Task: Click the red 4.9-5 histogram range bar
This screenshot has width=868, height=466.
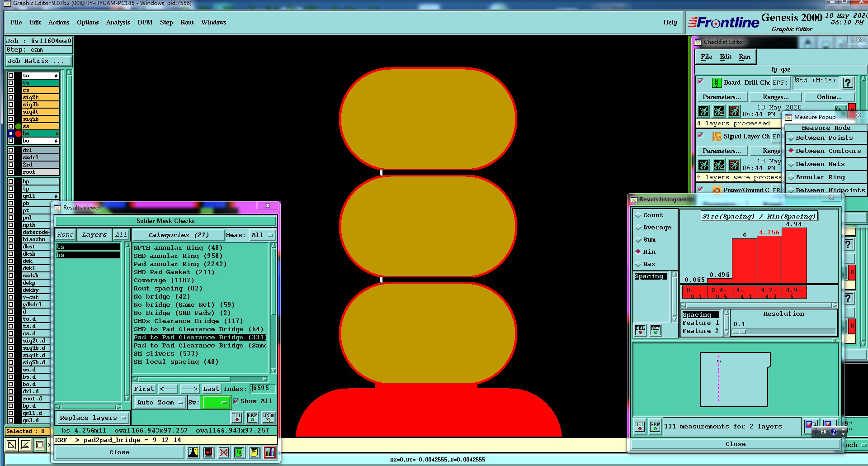Action: click(x=794, y=293)
